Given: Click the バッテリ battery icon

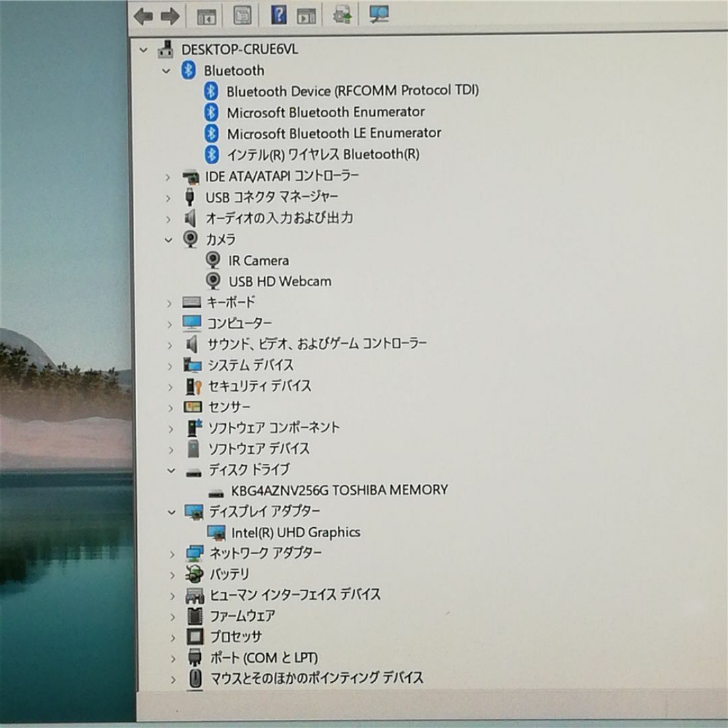Looking at the screenshot, I should (194, 574).
